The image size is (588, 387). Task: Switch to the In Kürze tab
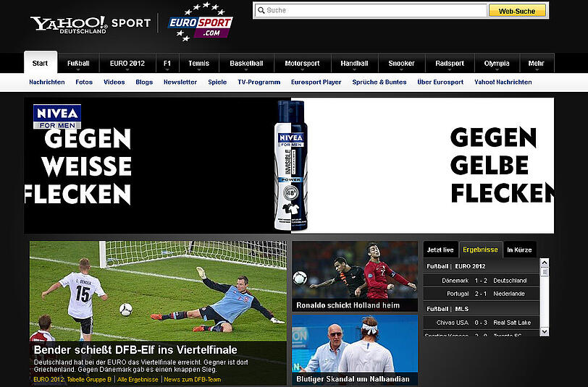tap(519, 250)
